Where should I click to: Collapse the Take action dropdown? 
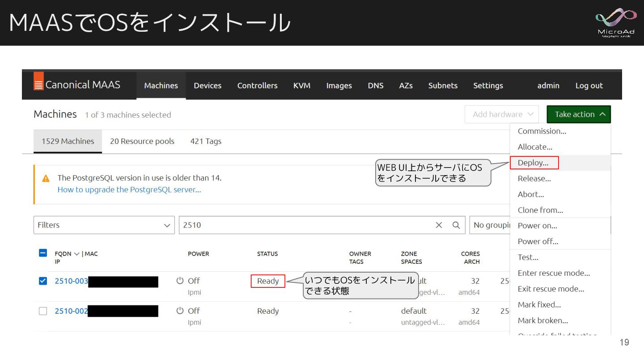click(x=579, y=114)
